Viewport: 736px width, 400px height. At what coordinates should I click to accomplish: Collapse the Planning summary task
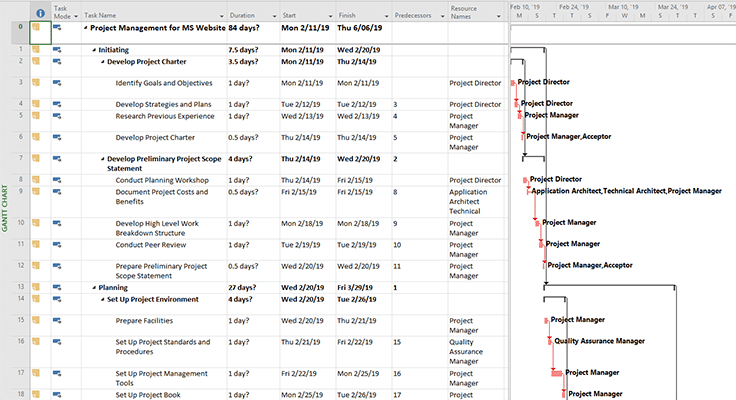(x=94, y=288)
